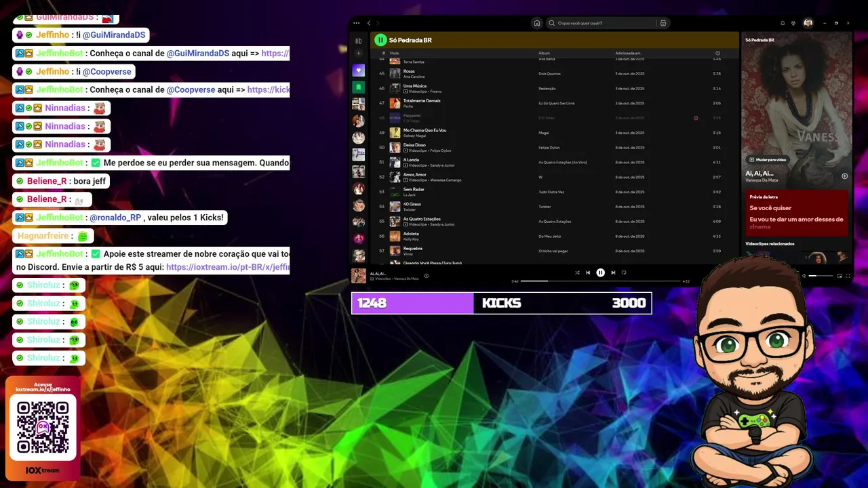Click plus icon next to Ai, Ai, Ai... title

[x=845, y=176]
